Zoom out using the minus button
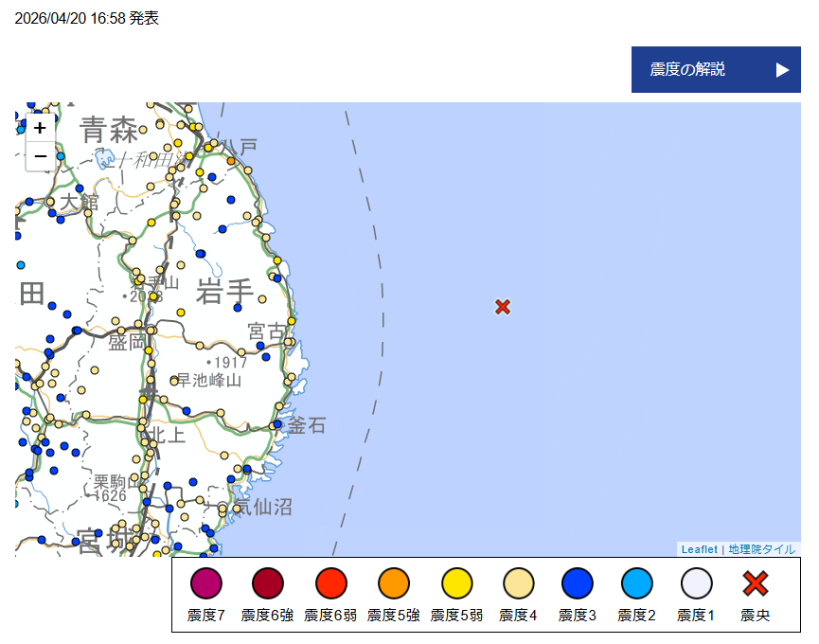 coord(39,155)
